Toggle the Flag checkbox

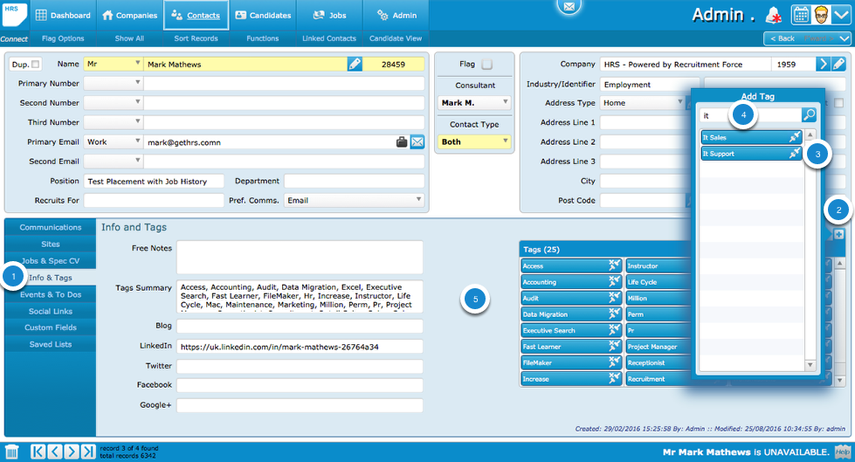[x=487, y=64]
